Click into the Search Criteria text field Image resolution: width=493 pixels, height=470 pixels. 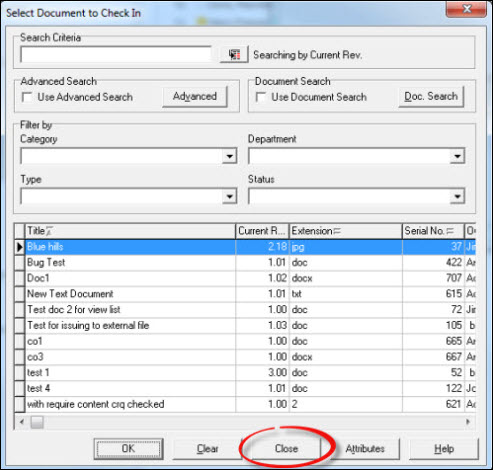pyautogui.click(x=116, y=54)
